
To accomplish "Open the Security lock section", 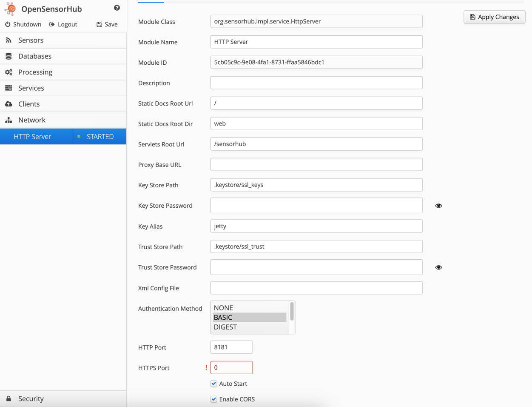I will pyautogui.click(x=31, y=398).
